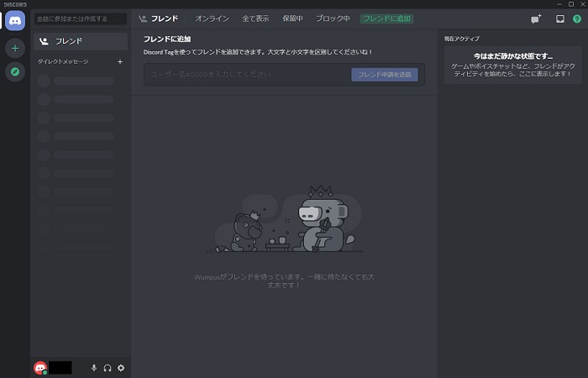Click the 現在アクティブ heading
588x378 pixels.
[x=462, y=39]
